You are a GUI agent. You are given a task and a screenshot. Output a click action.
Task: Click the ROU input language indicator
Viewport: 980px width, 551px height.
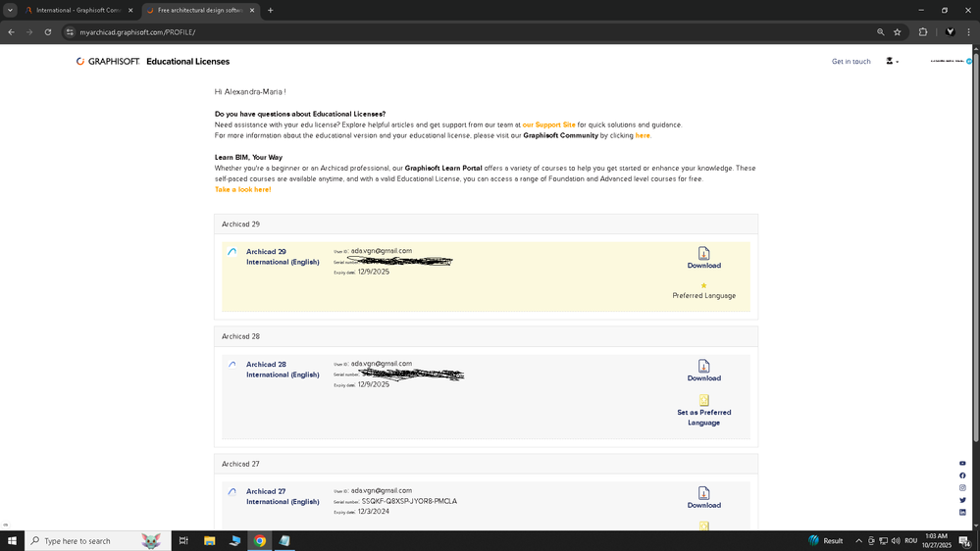pos(910,541)
